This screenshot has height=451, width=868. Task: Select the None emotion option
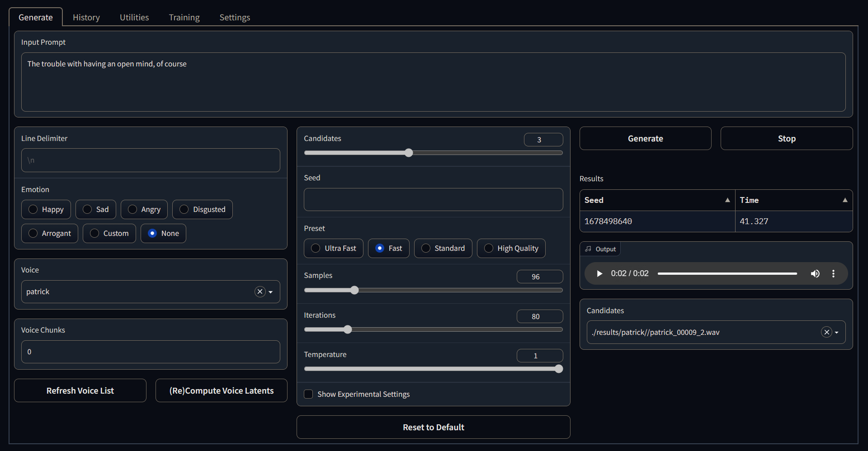point(163,233)
